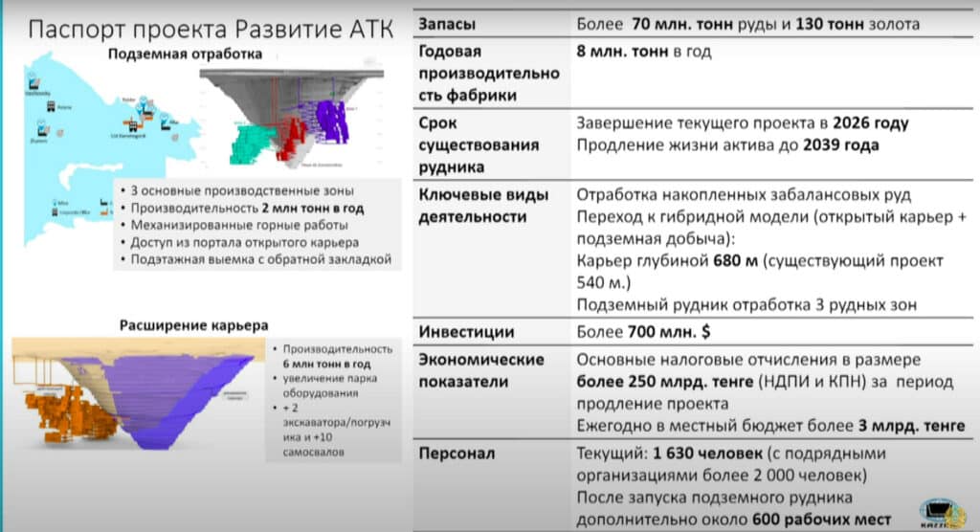This screenshot has height=532, width=980.
Task: Select the 'Подземная отработка' heading
Action: [185, 55]
